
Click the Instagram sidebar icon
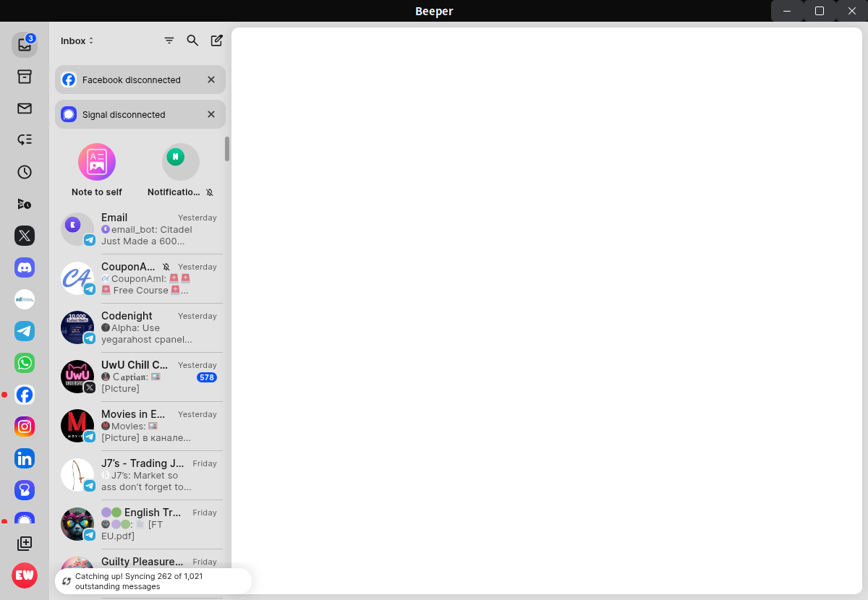[x=25, y=427]
